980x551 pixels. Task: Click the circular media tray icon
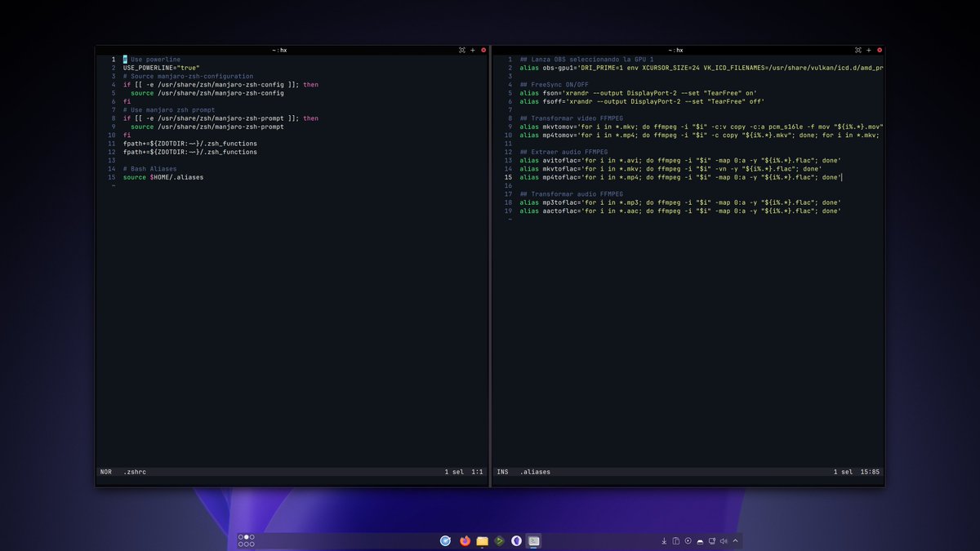(x=688, y=540)
